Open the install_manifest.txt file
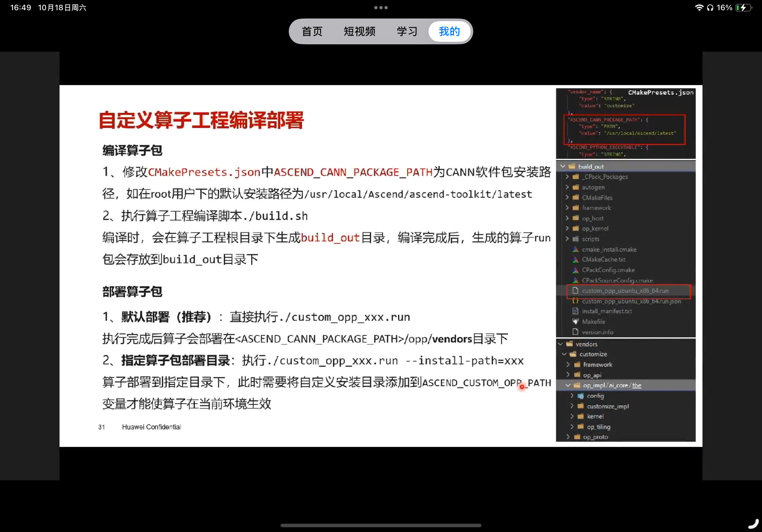Screen dimensions: 762x532 coord(607,311)
